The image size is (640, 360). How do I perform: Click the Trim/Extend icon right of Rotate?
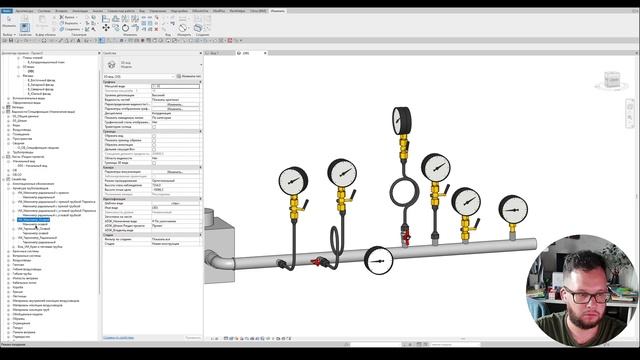[135, 28]
